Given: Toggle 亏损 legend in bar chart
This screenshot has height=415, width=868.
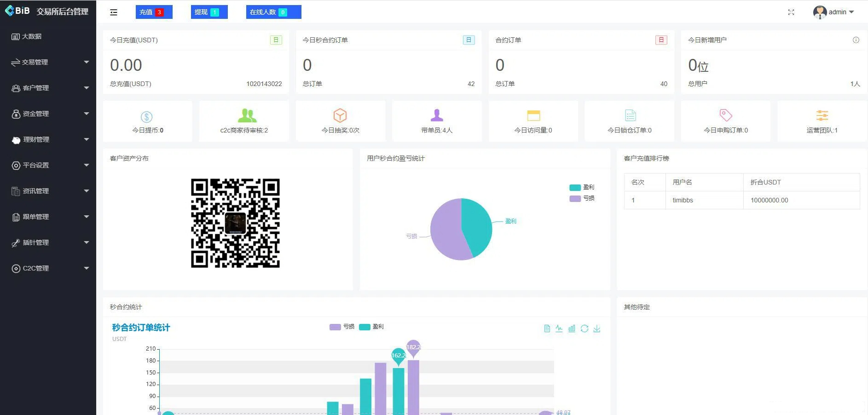Looking at the screenshot, I should (x=342, y=327).
